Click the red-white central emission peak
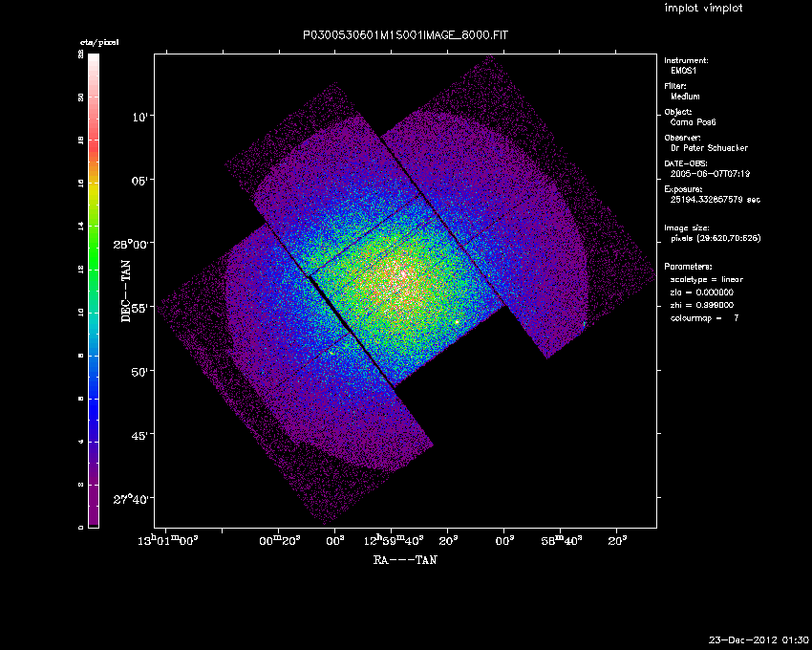Image resolution: width=812 pixels, height=650 pixels. [x=402, y=272]
